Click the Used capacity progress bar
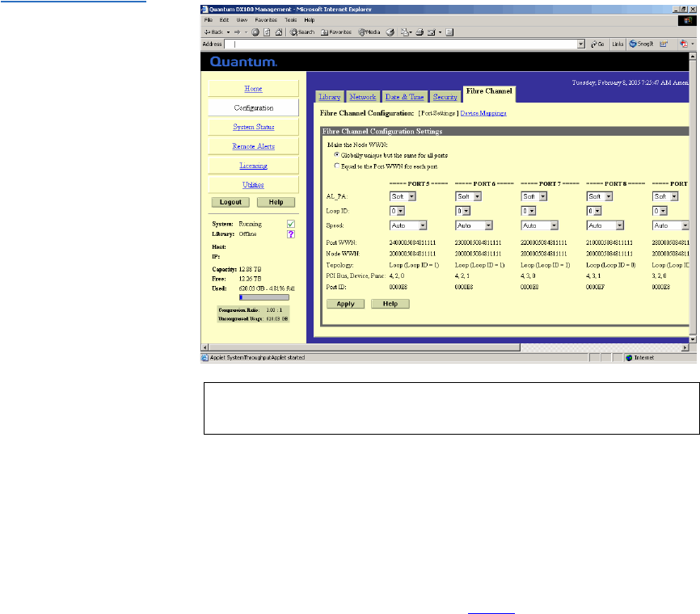 click(264, 297)
